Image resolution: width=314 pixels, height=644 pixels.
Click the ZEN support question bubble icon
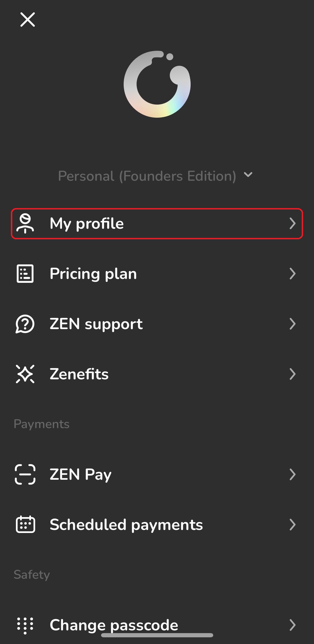[x=25, y=324]
